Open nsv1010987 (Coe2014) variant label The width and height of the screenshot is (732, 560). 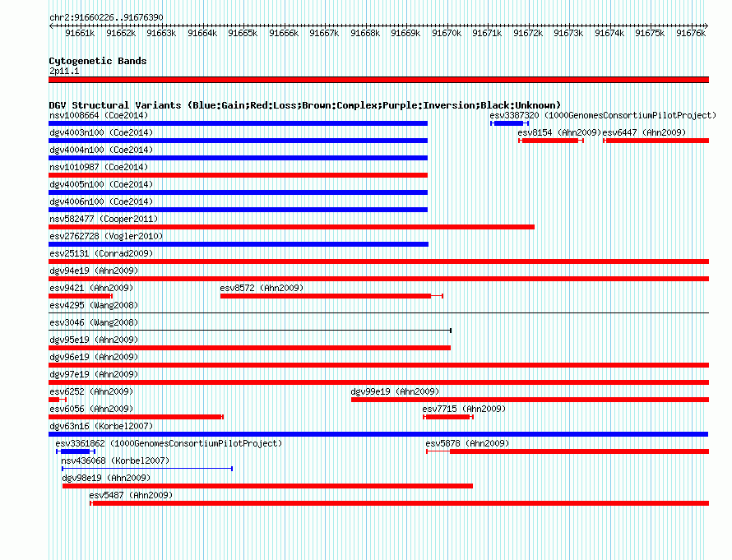(x=99, y=167)
